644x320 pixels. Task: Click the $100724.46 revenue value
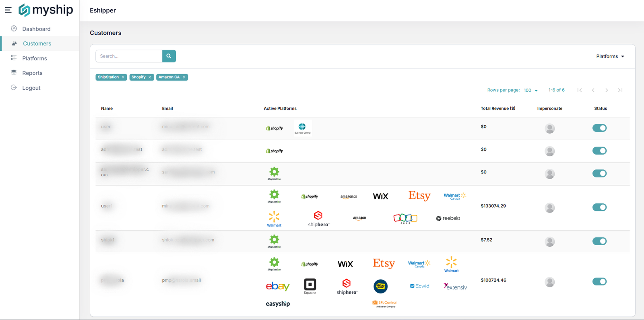493,280
